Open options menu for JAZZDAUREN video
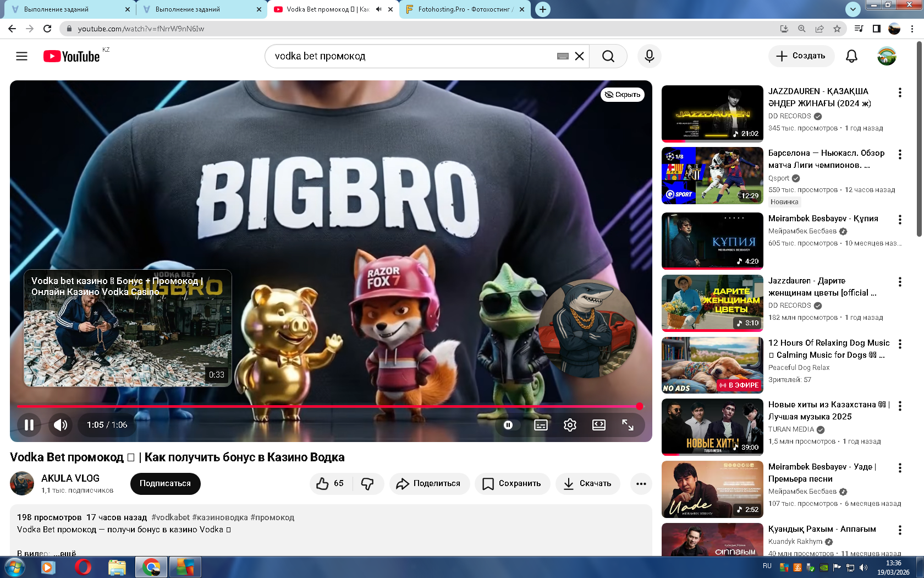Image resolution: width=924 pixels, height=578 pixels. [900, 92]
